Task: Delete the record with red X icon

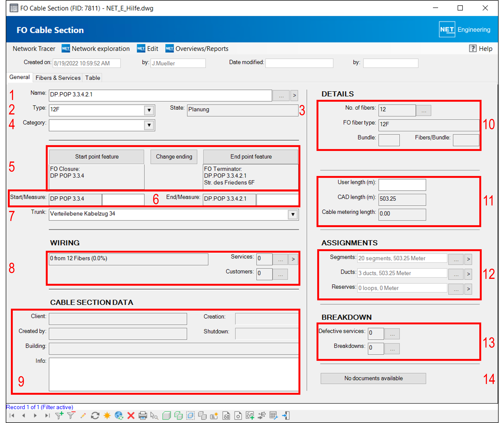Action: pyautogui.click(x=131, y=416)
